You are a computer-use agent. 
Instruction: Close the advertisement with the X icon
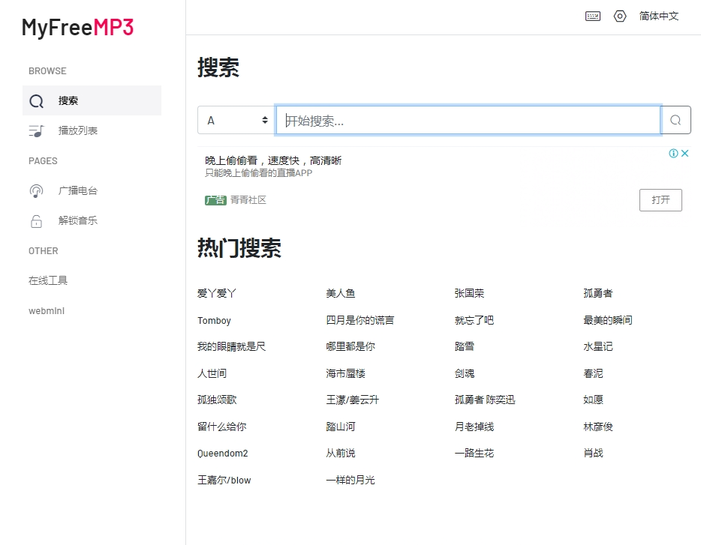686,153
